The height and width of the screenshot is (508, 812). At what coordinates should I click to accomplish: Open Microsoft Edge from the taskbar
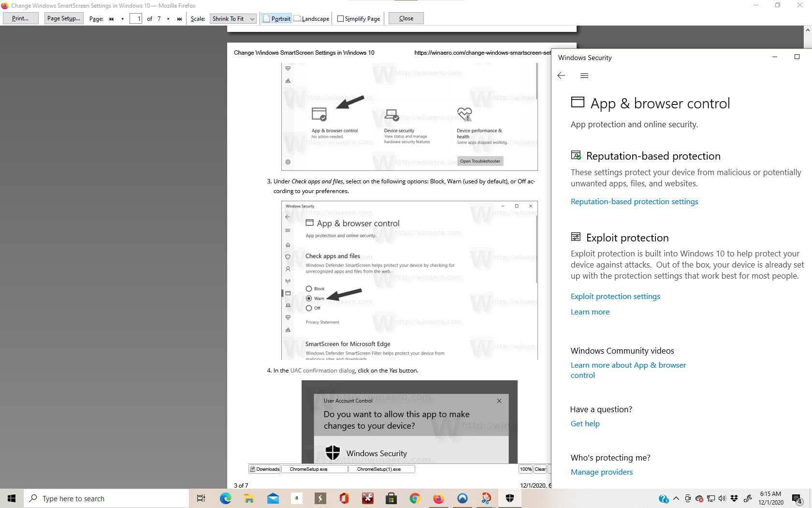point(225,498)
